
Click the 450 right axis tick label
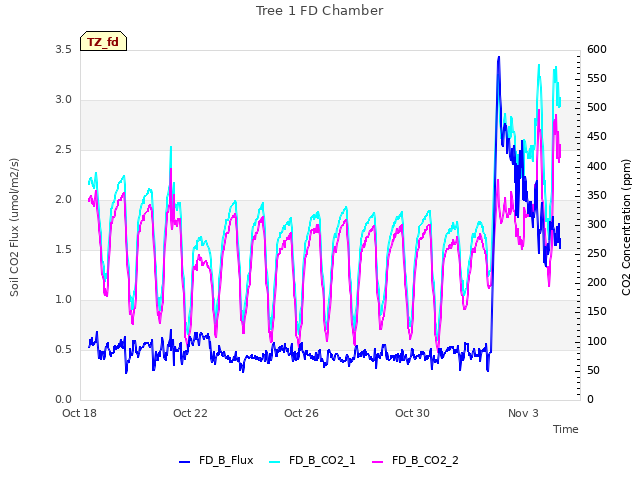point(597,137)
